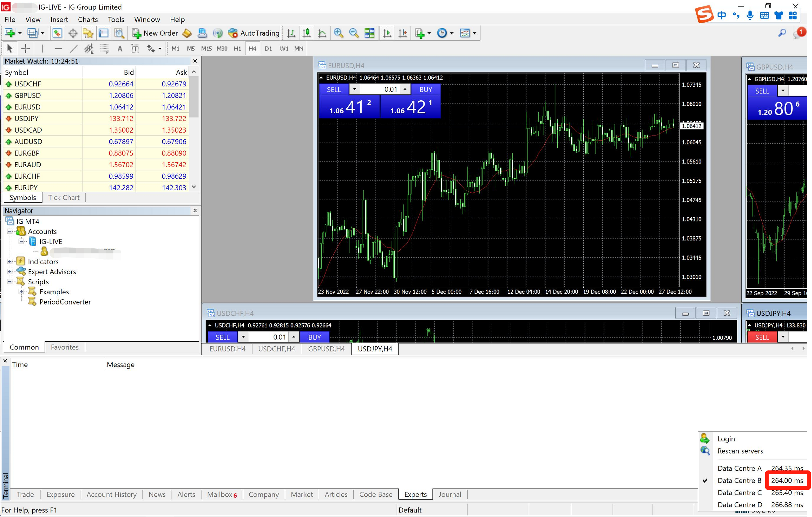Open the New Chart toolbar icon
Viewport: 812px width, 517px height.
click(9, 33)
